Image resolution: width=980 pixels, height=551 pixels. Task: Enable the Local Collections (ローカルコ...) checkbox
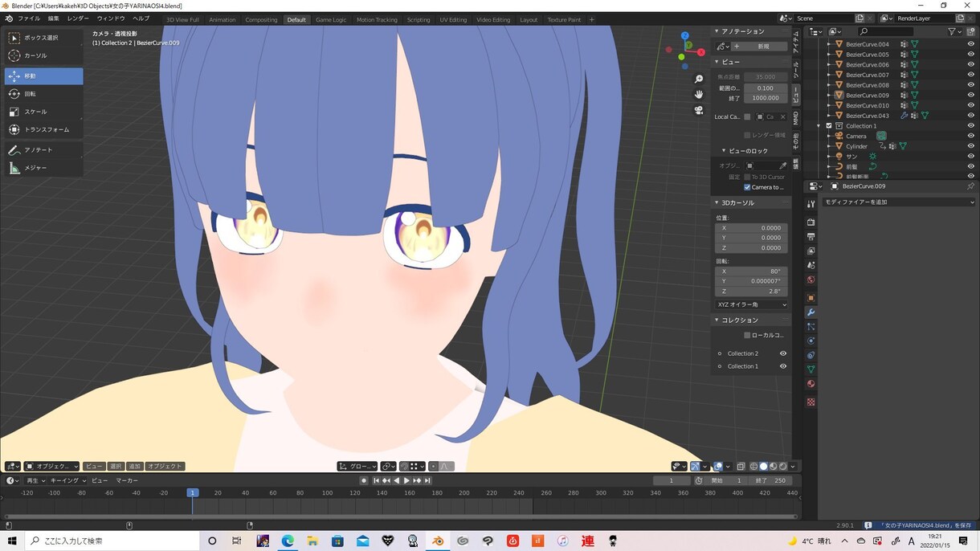point(747,335)
